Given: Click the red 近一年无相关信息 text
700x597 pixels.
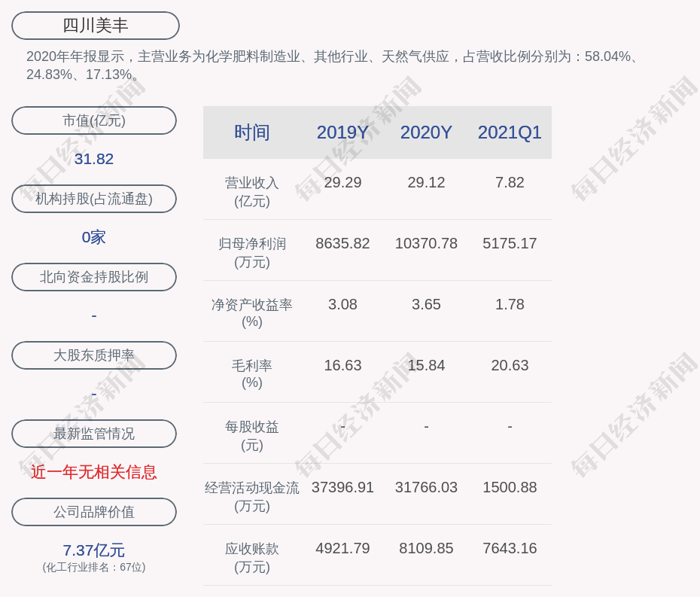Looking at the screenshot, I should 94,472.
